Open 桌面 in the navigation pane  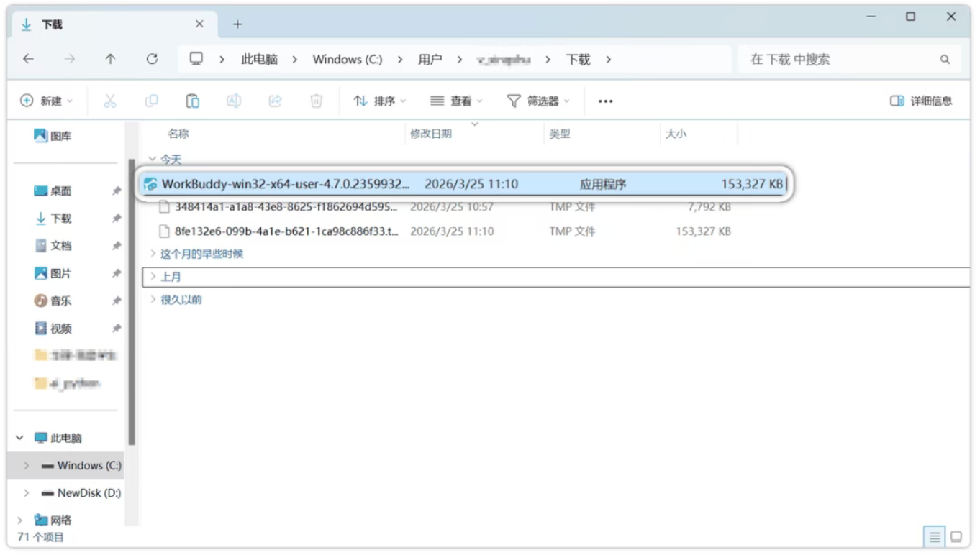click(53, 191)
